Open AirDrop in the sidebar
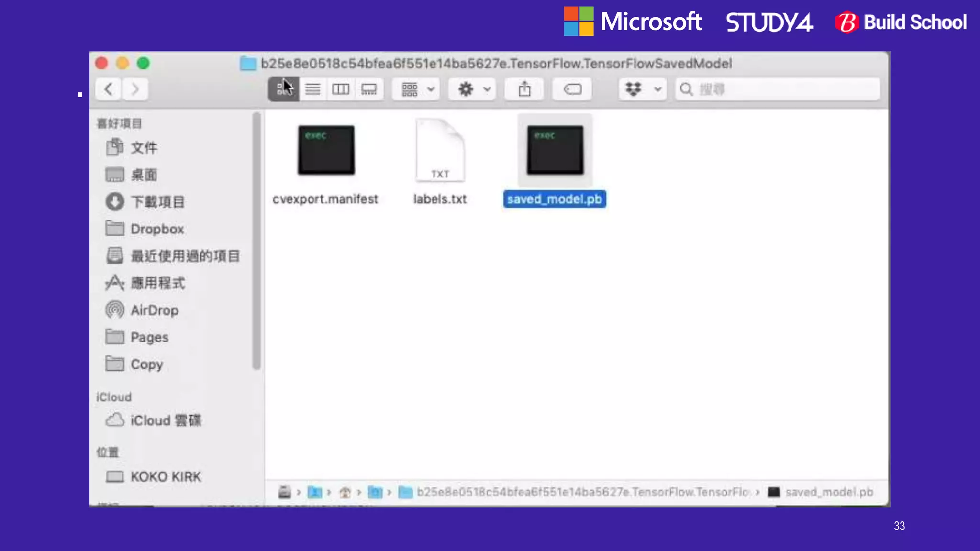The height and width of the screenshot is (551, 980). 154,310
